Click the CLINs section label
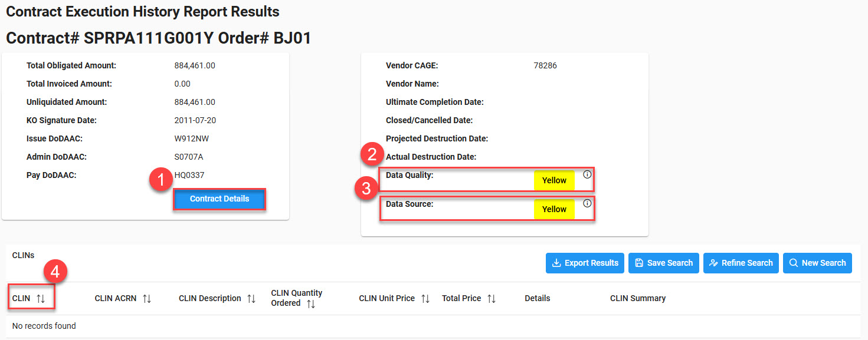Screen dimensions: 868x340 (23, 256)
